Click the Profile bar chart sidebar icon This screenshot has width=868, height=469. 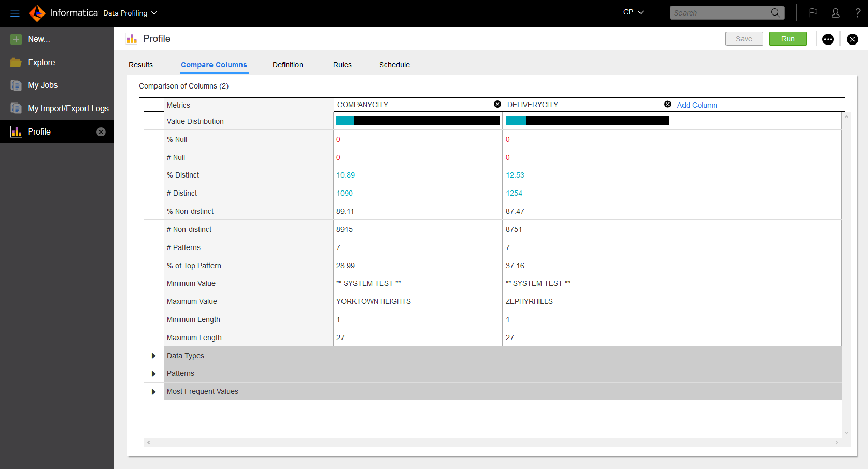pos(16,131)
